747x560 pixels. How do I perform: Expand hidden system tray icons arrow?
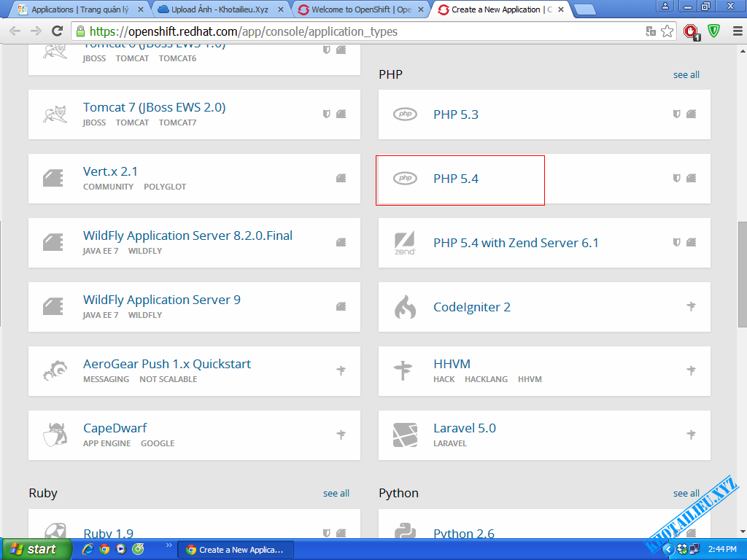click(x=667, y=549)
